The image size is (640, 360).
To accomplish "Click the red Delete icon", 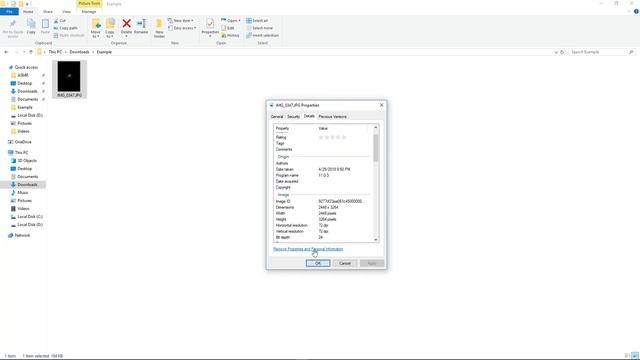I will [127, 27].
